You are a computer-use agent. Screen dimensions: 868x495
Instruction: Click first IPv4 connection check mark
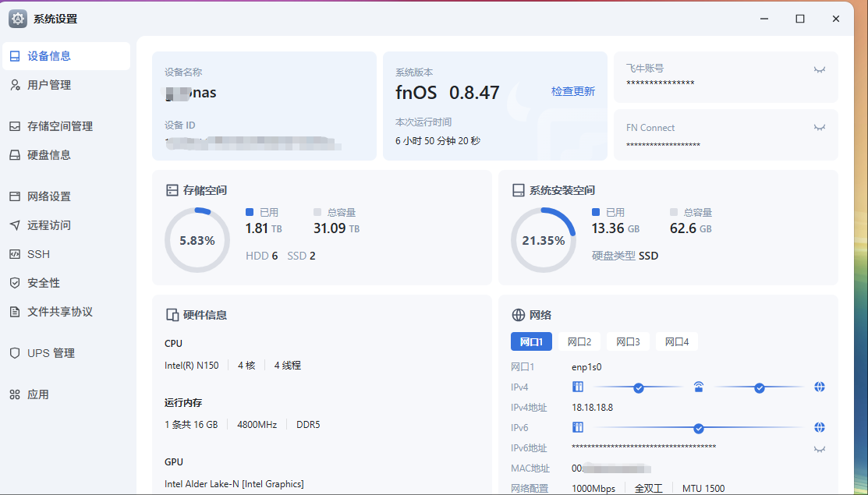[x=638, y=387]
